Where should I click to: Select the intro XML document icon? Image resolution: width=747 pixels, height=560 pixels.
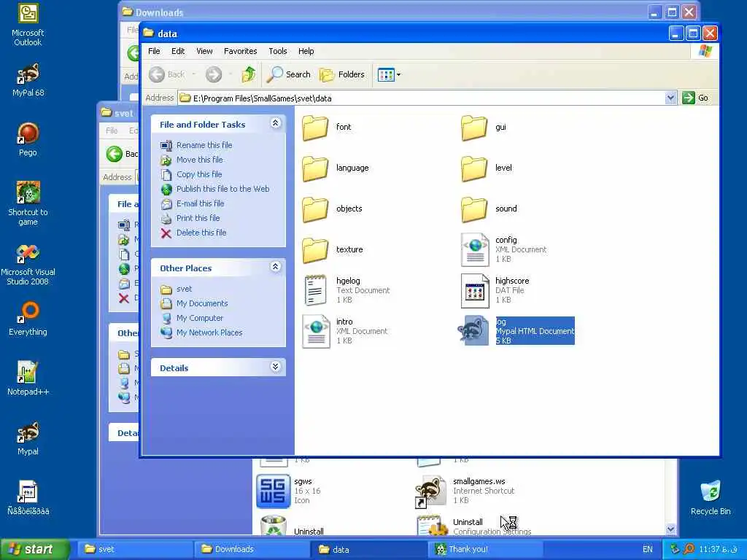click(316, 332)
